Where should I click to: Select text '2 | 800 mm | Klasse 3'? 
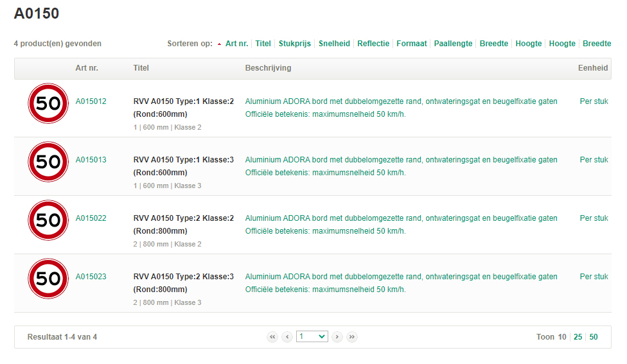(x=167, y=302)
